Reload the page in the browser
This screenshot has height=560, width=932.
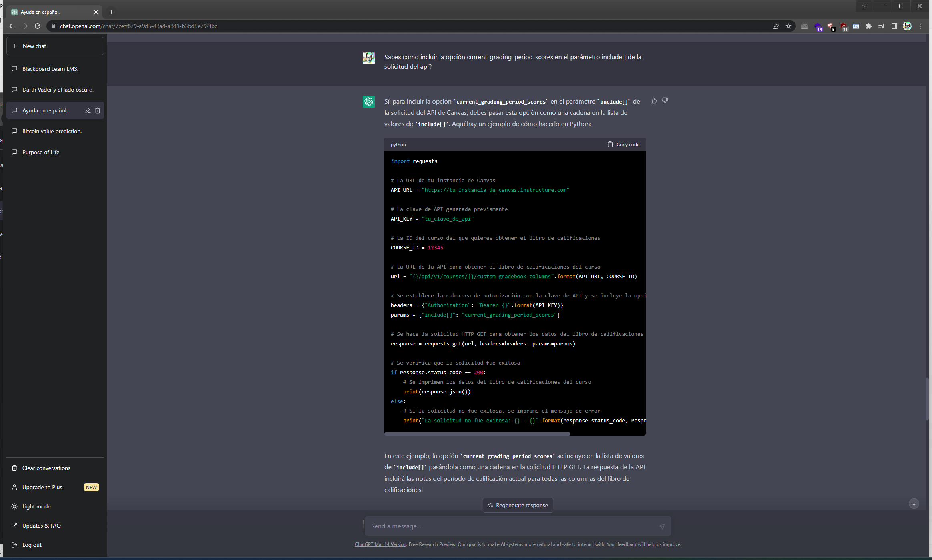38,26
